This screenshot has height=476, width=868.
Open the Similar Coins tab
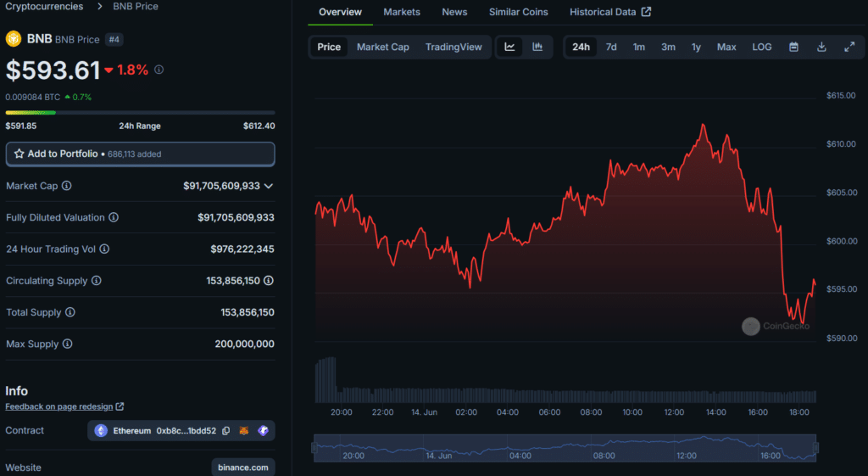pyautogui.click(x=519, y=12)
